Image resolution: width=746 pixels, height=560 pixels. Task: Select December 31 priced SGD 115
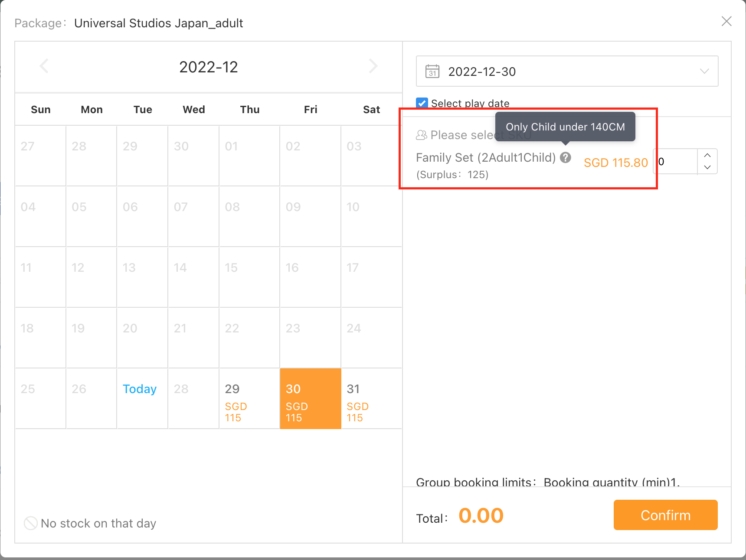[x=371, y=399]
